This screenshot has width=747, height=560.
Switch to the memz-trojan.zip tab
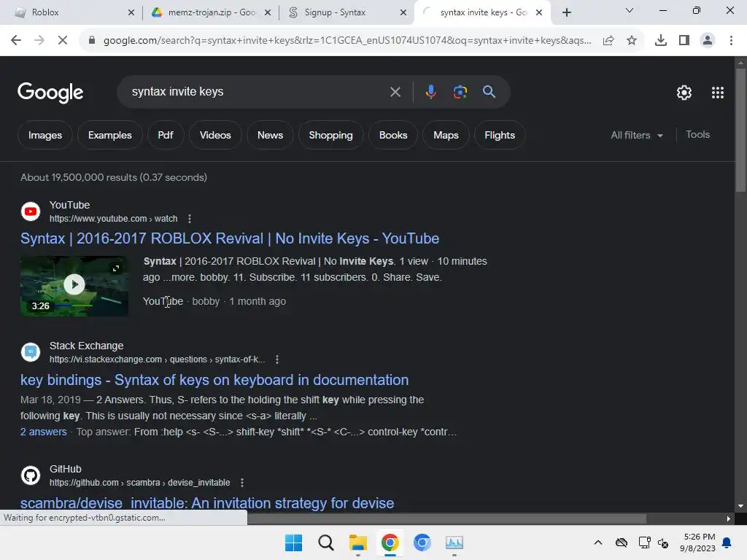pos(209,12)
